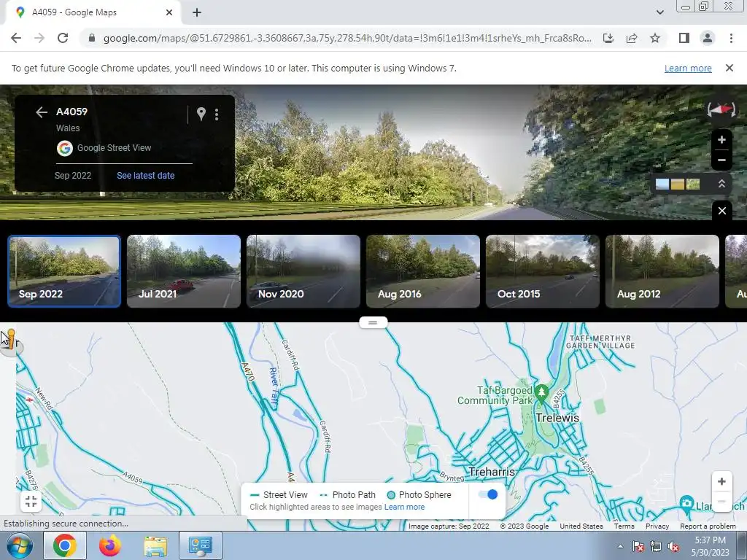Select the Jul 2021 imagery thumbnail
Viewport: 747px width, 560px height.
[184, 271]
